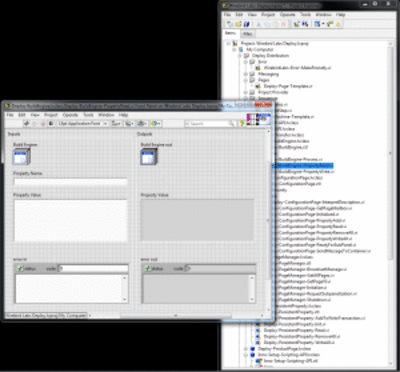Screen dimensions: 400x372
Task: Click Paste icon in Project Explorer toolbar
Action: [275, 24]
